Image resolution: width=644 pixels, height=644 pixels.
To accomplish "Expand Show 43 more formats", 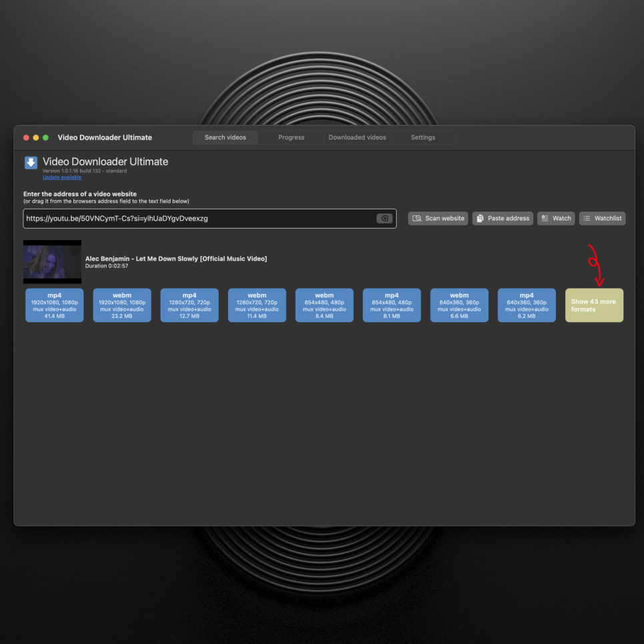I will click(x=594, y=305).
